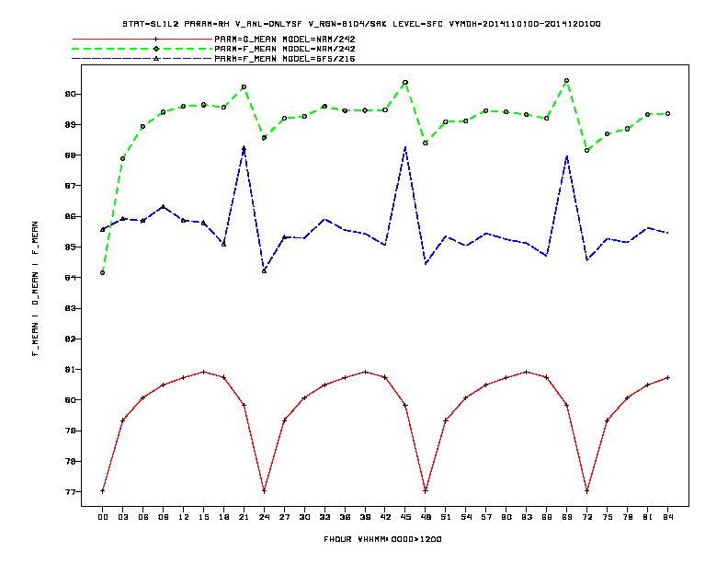Click the circle marker in the green legend line
Image resolution: width=728 pixels, height=563 pixels.
click(x=156, y=49)
